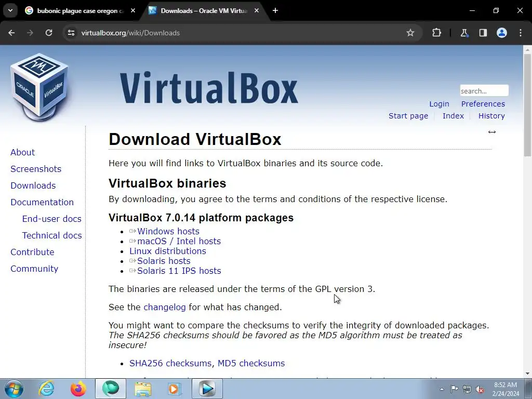Open Windows Explorer folder in the taskbar

coord(143,389)
